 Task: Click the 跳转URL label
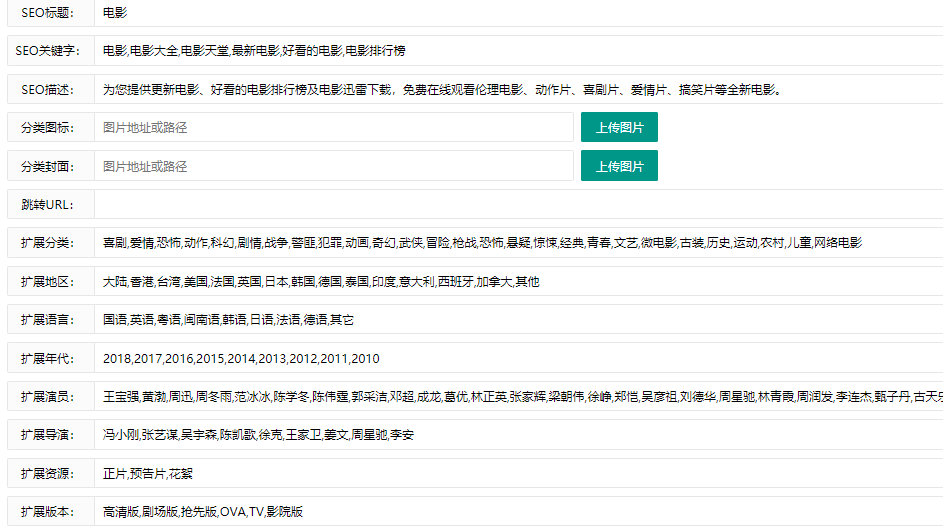point(47,204)
